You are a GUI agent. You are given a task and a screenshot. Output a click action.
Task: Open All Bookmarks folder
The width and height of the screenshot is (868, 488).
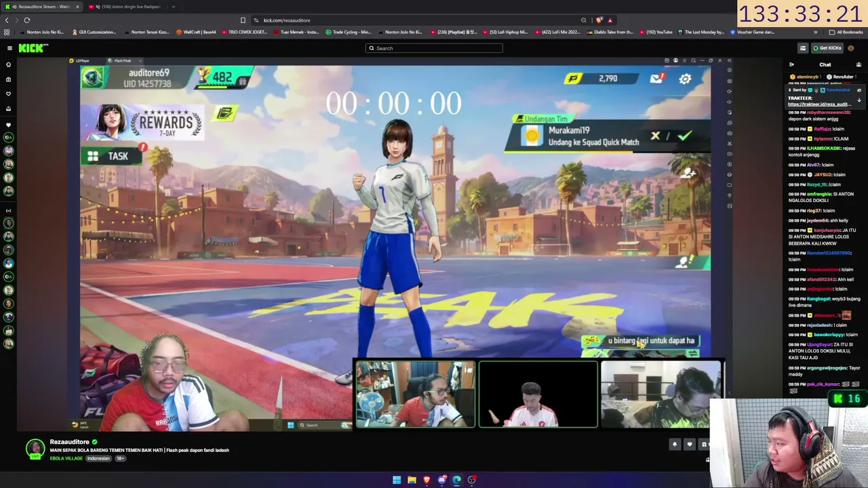(x=846, y=32)
